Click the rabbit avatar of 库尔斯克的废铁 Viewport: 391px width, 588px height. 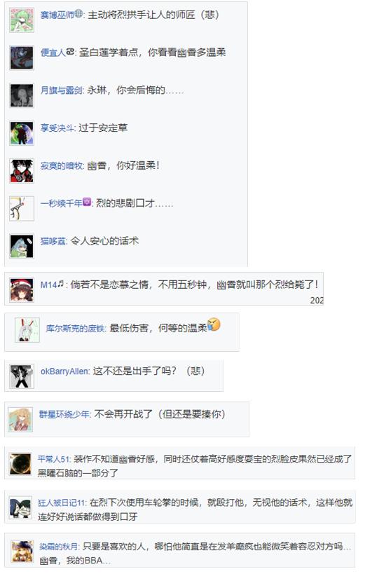tap(27, 330)
